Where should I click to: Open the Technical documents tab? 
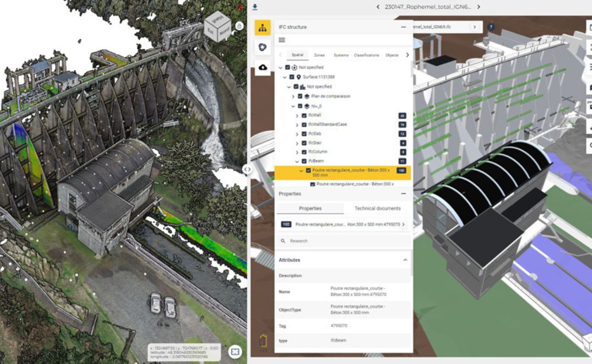coord(377,208)
